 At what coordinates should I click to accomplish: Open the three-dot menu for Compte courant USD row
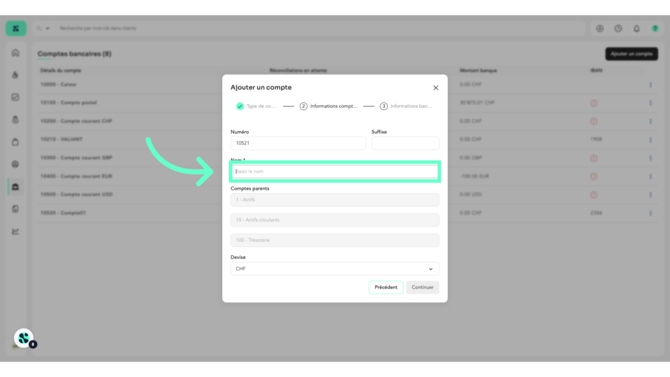coord(650,194)
